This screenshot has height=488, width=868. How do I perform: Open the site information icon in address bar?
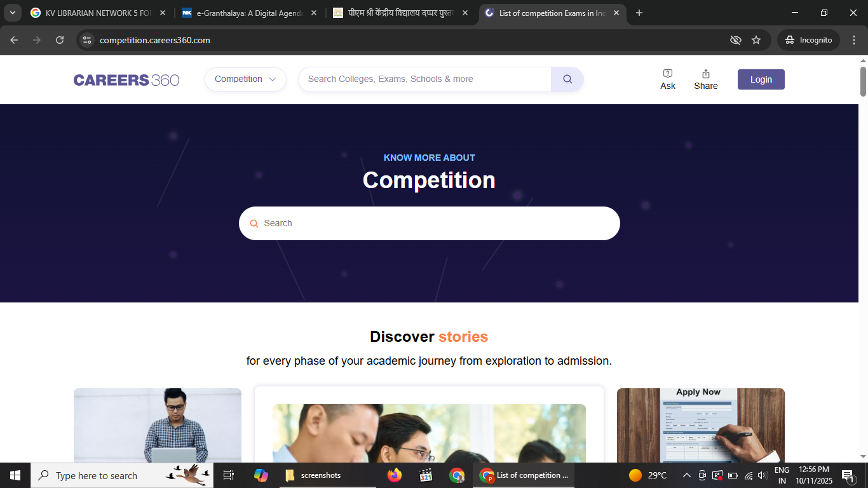87,40
